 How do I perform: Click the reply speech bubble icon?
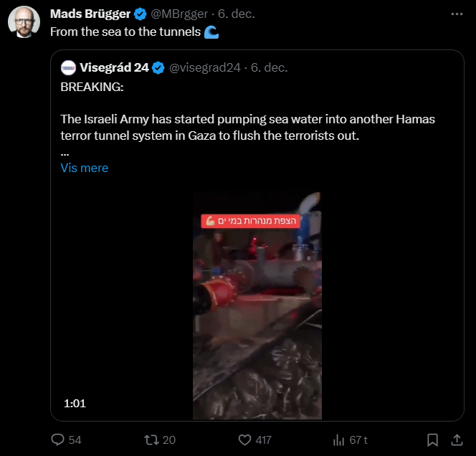[58, 440]
